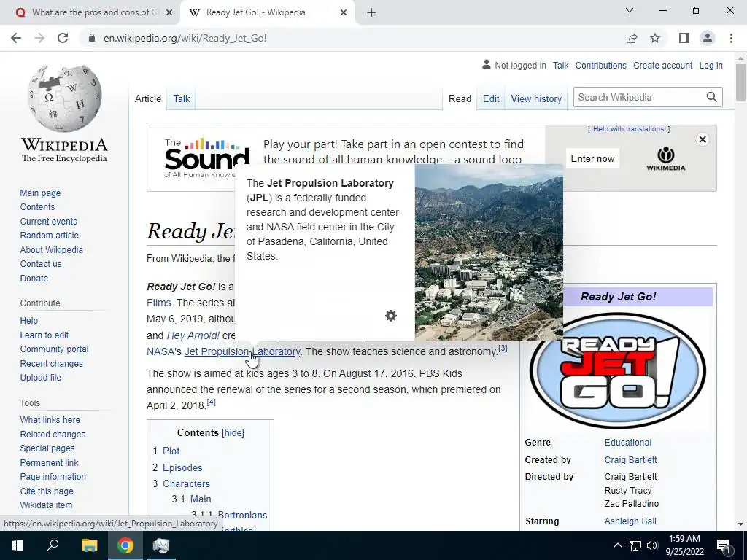Bookmark this page with the star icon
The image size is (747, 560).
click(655, 38)
